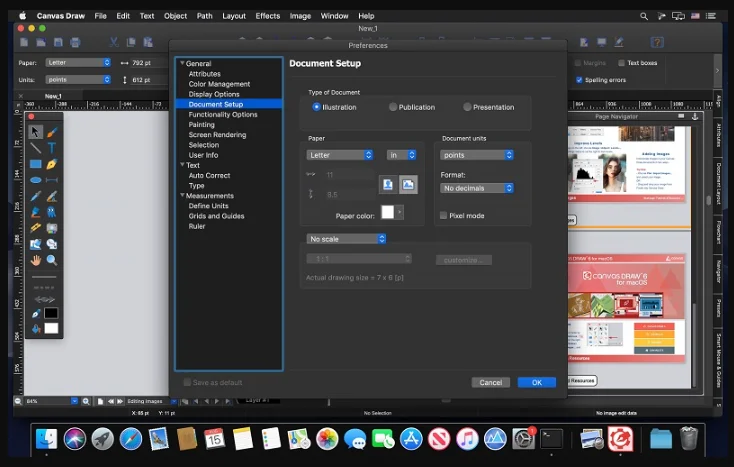Click the OK button

537,382
